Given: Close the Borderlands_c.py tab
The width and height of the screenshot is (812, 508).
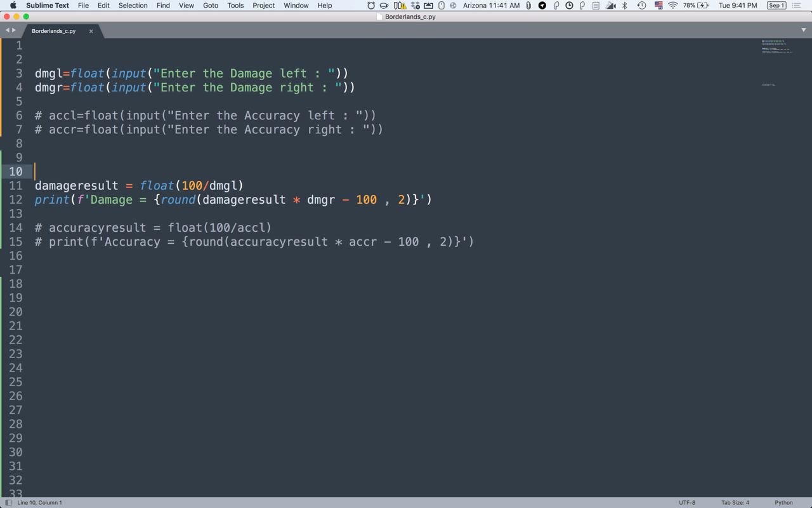Looking at the screenshot, I should (x=91, y=30).
